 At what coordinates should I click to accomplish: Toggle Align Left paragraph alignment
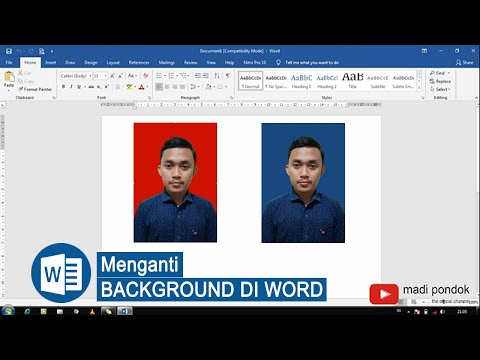(159, 87)
